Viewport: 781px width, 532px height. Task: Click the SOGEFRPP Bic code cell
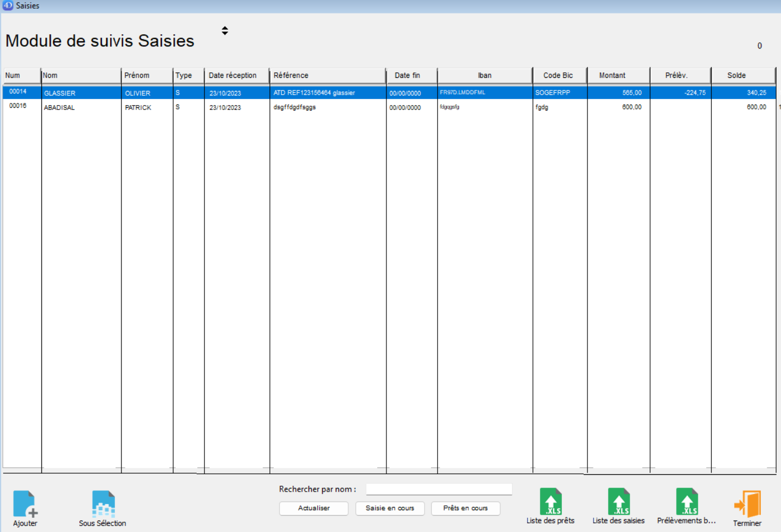pyautogui.click(x=553, y=93)
